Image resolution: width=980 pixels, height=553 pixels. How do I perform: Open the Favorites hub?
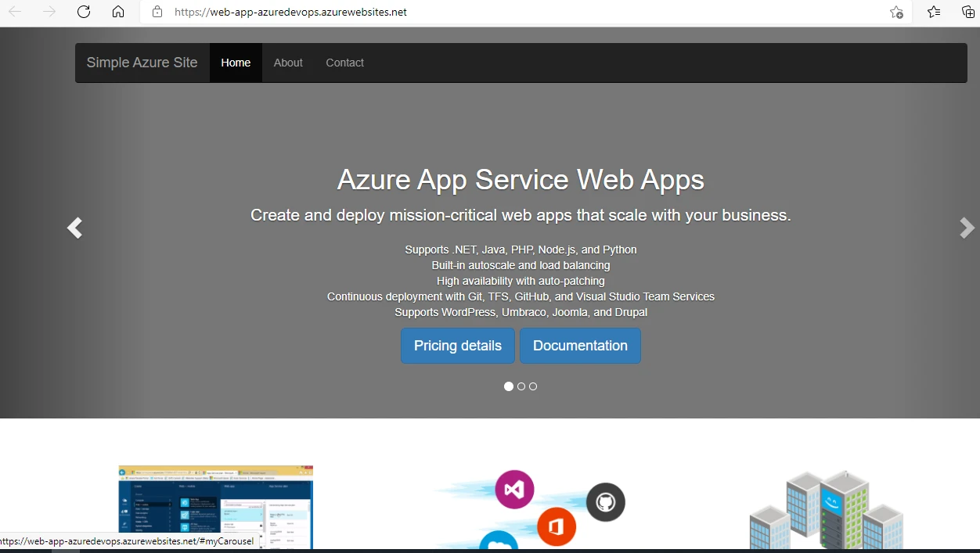click(x=933, y=13)
